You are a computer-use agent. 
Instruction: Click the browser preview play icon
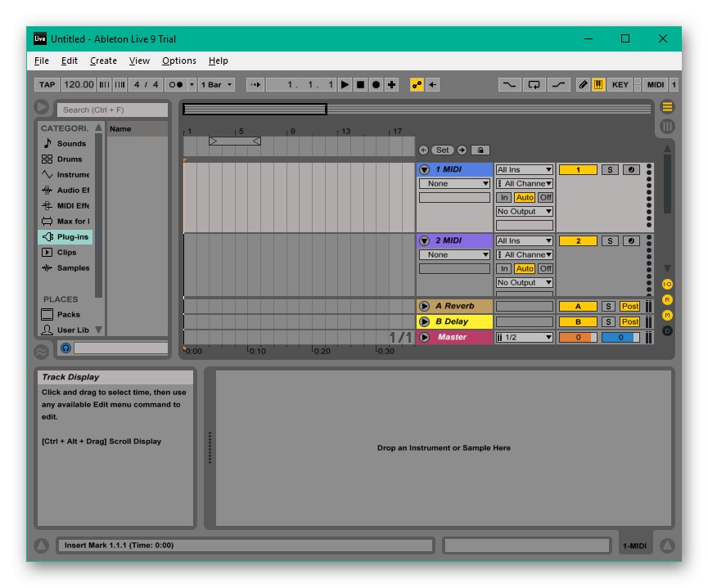point(42,107)
